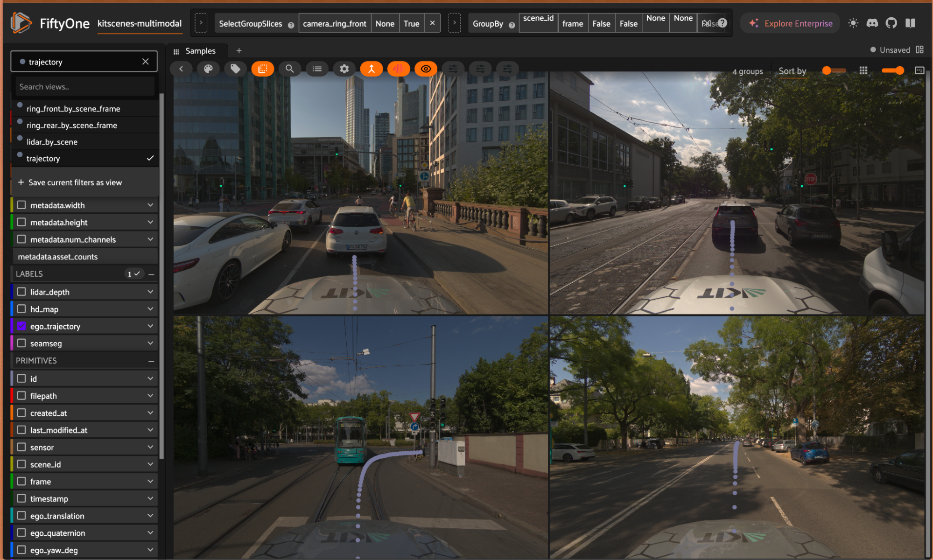The height and width of the screenshot is (560, 933).
Task: Select the ring_rear_by_scene_frame saved view
Action: (x=85, y=125)
